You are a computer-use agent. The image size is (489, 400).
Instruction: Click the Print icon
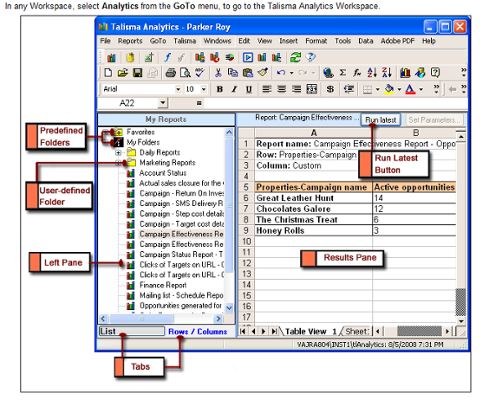[171, 73]
